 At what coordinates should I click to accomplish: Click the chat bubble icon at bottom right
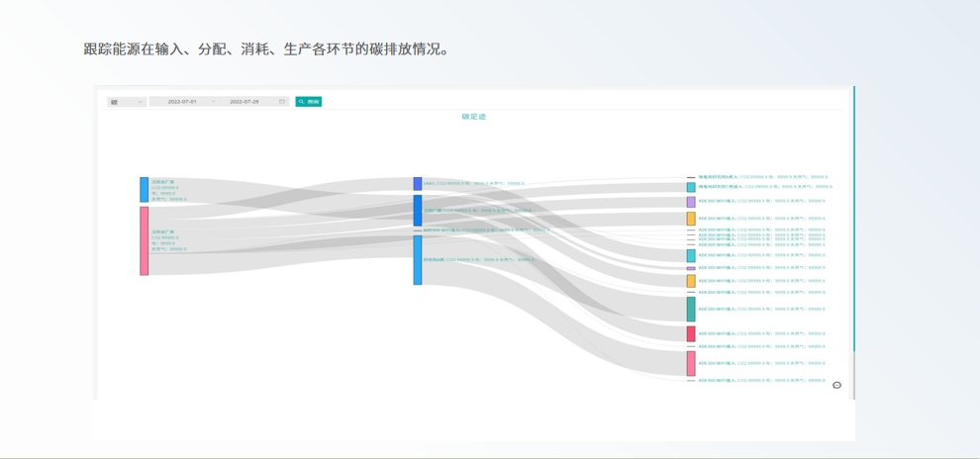(836, 385)
